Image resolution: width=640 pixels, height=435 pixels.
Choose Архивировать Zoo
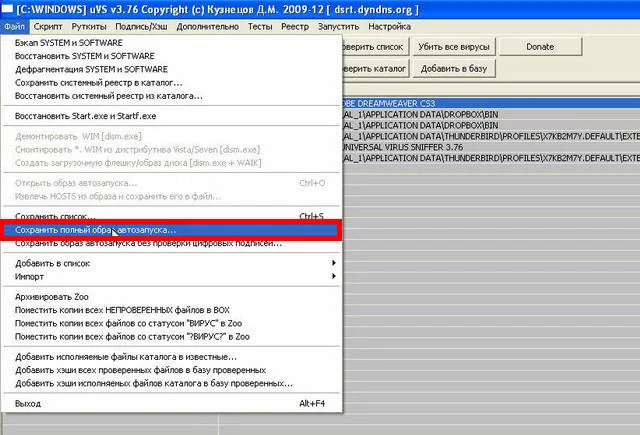pyautogui.click(x=171, y=297)
